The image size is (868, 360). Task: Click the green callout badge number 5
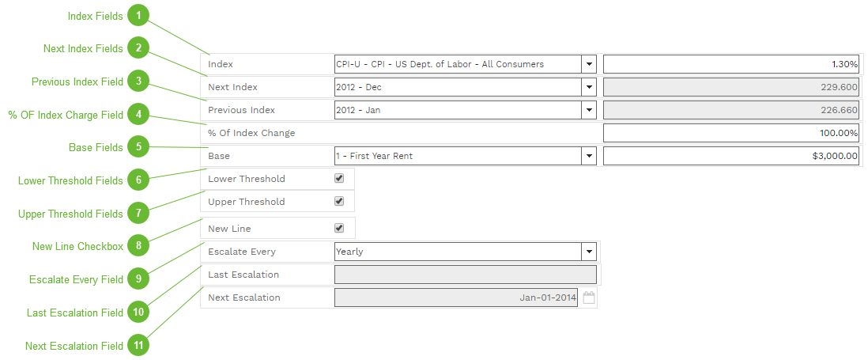pyautogui.click(x=138, y=147)
